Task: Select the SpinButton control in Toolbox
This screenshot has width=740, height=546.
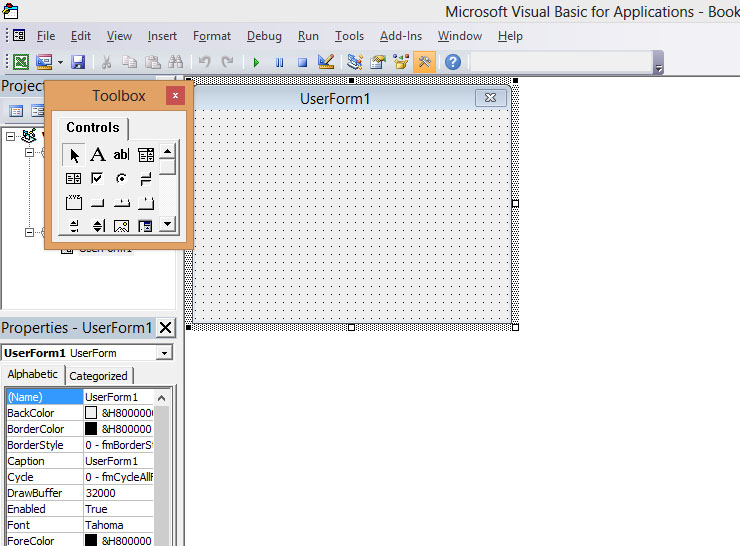Action: pyautogui.click(x=98, y=226)
